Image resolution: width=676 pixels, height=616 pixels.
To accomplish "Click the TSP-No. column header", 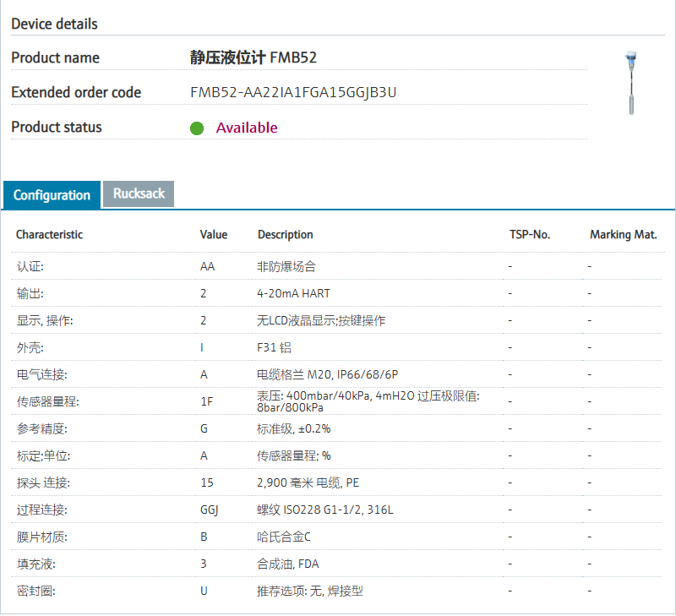I will tap(530, 234).
